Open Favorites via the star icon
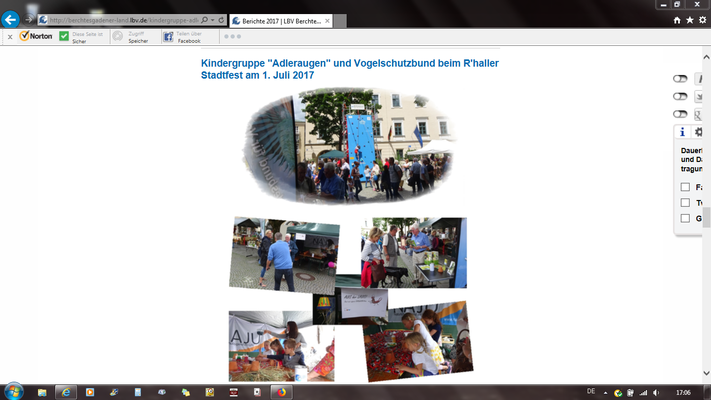The width and height of the screenshot is (711, 400). [690, 20]
